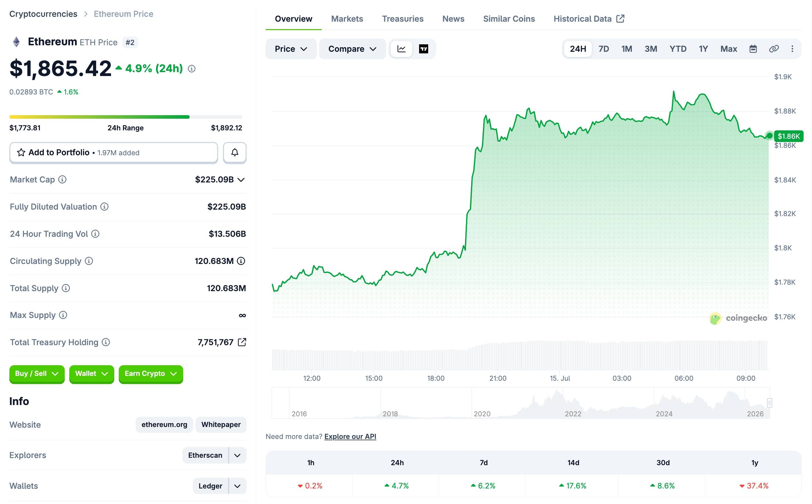Expand the Market Cap value chevron
Image resolution: width=812 pixels, height=504 pixels.
point(241,180)
